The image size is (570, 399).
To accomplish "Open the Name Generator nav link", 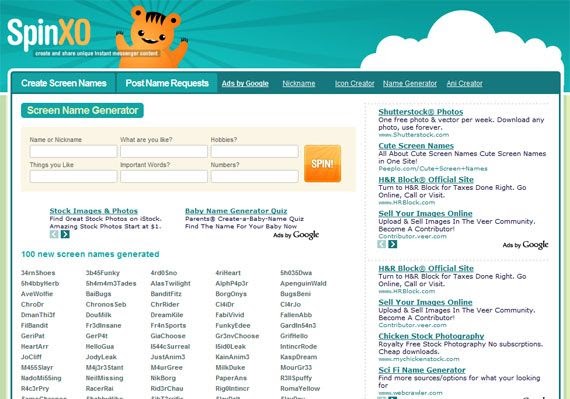I will (x=410, y=84).
